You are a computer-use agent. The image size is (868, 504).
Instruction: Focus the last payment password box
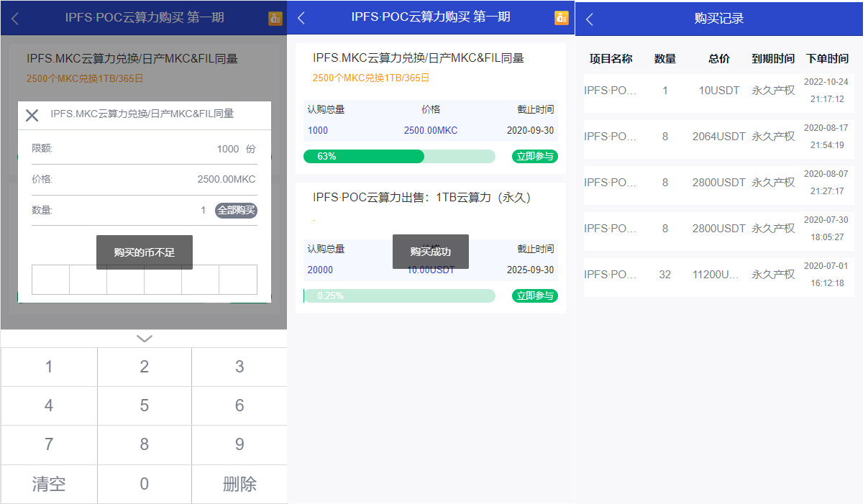pyautogui.click(x=238, y=280)
